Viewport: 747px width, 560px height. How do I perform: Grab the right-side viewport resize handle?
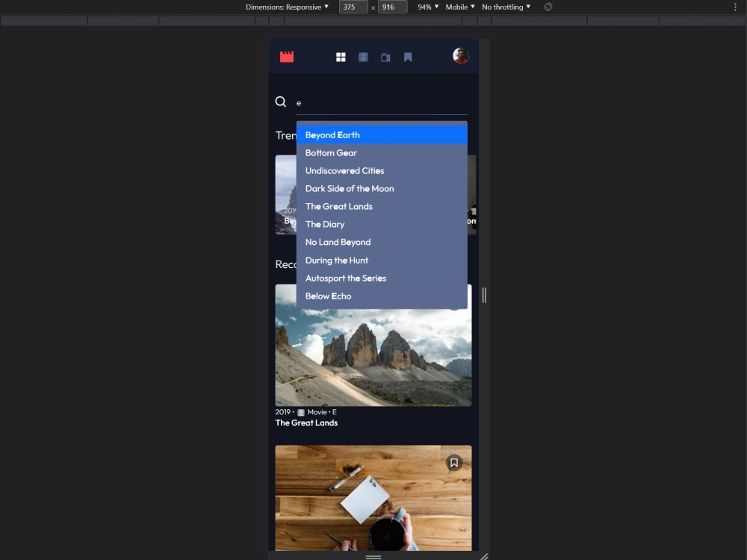click(484, 295)
